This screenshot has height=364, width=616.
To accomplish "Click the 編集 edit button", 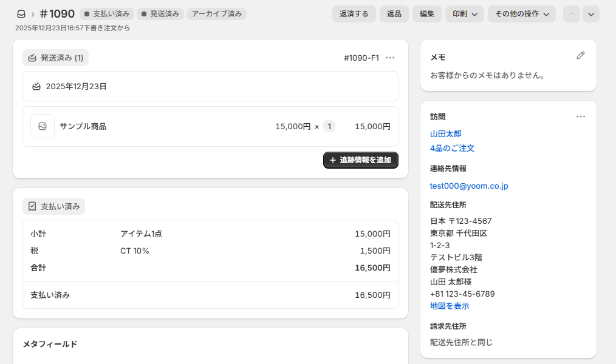I will pos(427,14).
